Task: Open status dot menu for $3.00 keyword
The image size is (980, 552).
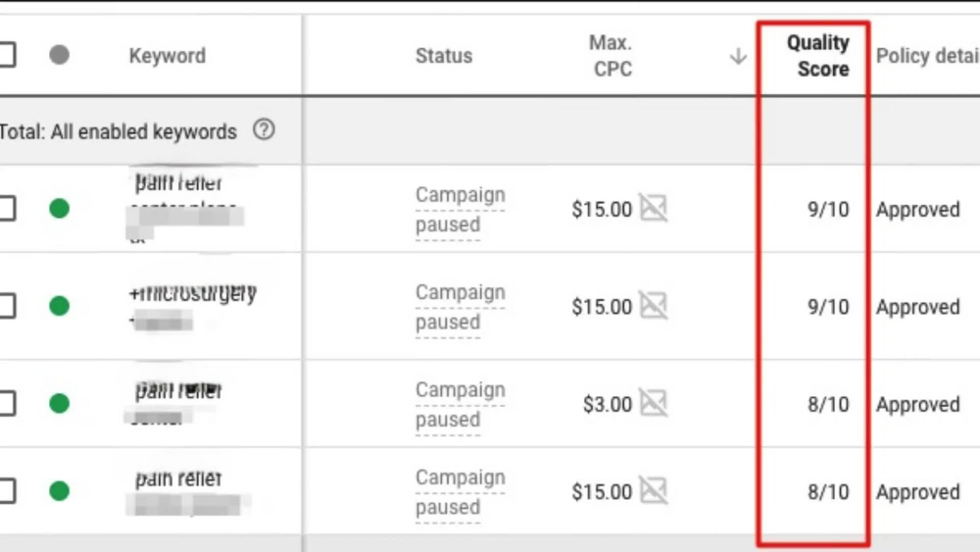Action: point(60,403)
